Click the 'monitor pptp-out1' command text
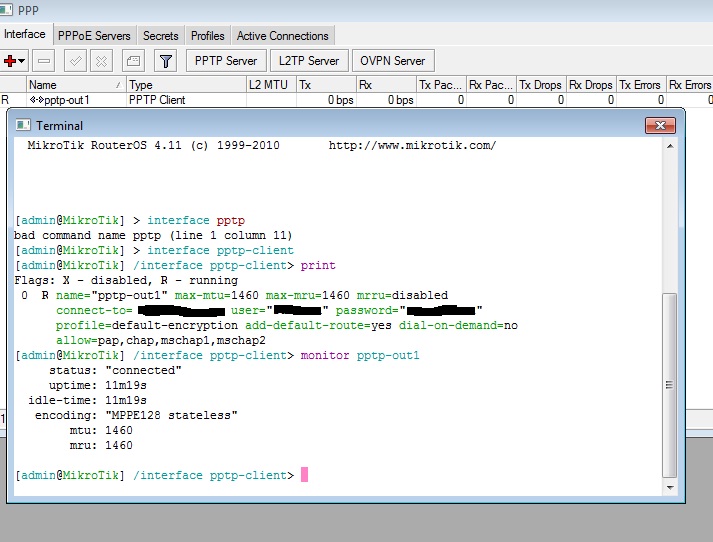 coord(360,355)
